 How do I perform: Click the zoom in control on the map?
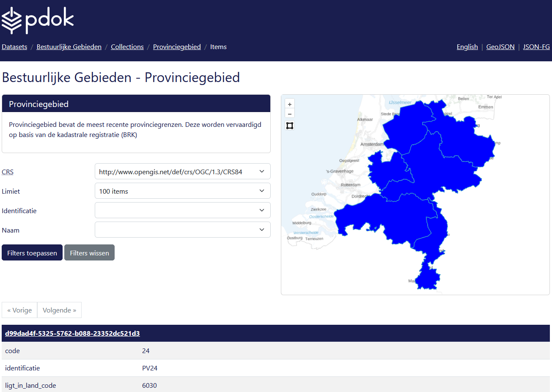pos(290,104)
